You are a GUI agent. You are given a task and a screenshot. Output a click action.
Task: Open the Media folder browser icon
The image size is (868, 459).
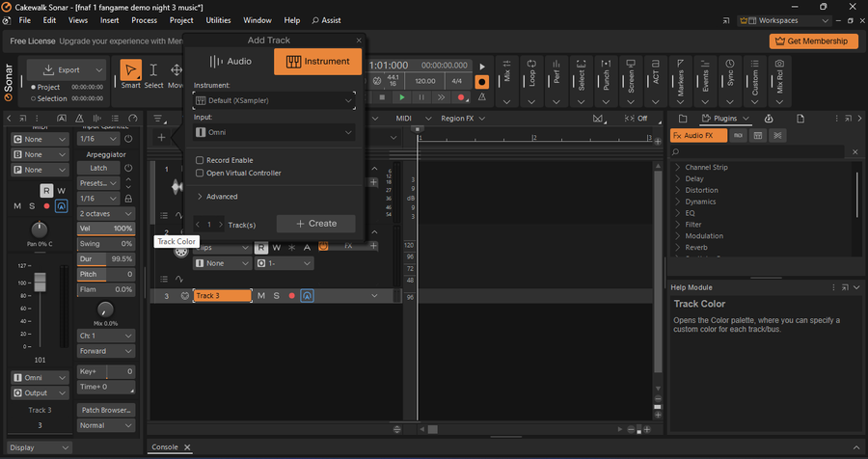point(683,119)
